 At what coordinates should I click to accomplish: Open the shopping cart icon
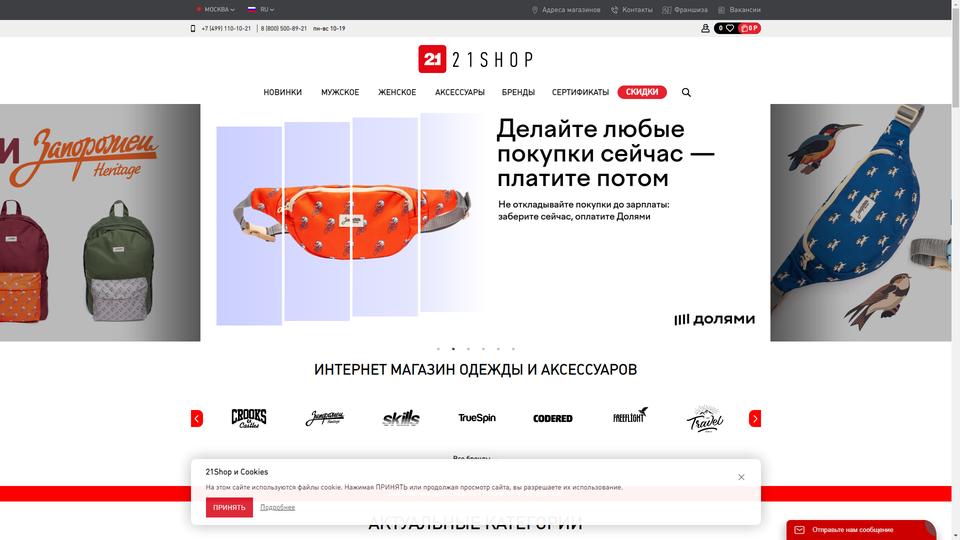click(x=744, y=28)
